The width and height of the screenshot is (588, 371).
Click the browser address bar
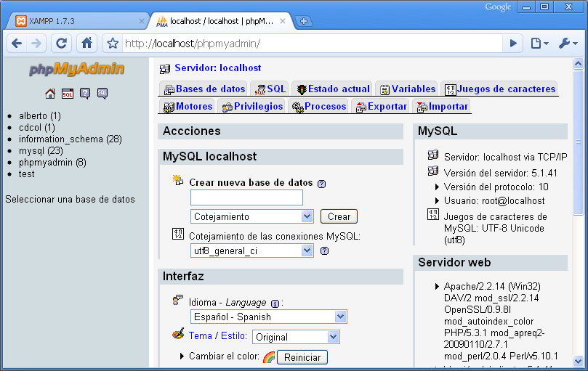tap(313, 44)
